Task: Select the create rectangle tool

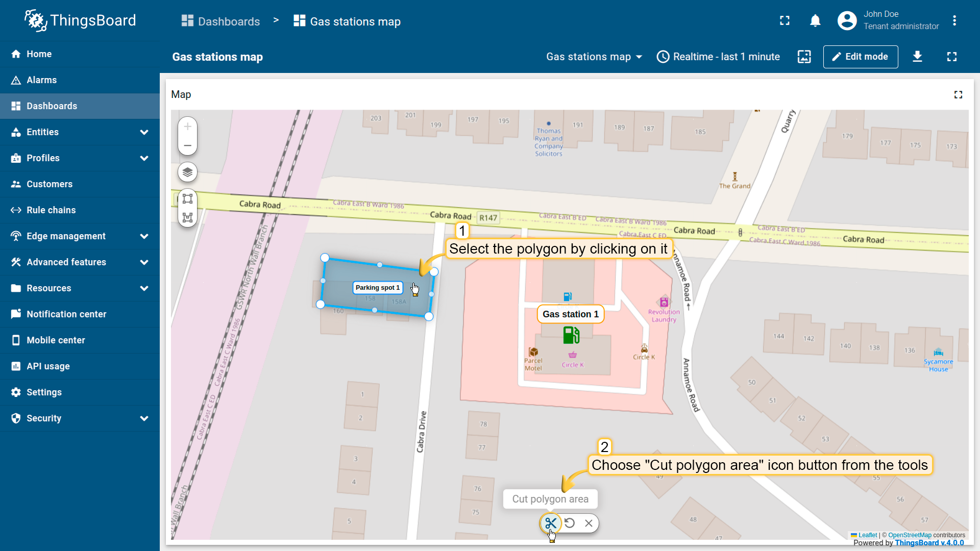Action: pyautogui.click(x=187, y=199)
